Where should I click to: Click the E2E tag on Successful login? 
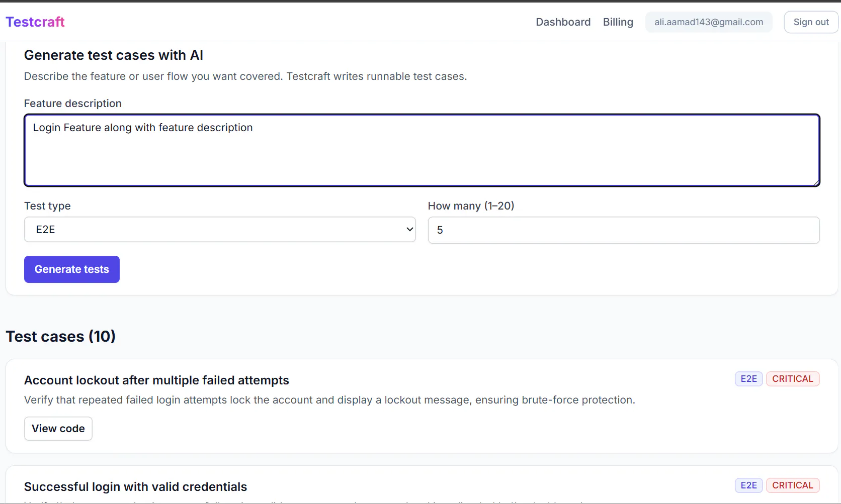[x=748, y=485]
